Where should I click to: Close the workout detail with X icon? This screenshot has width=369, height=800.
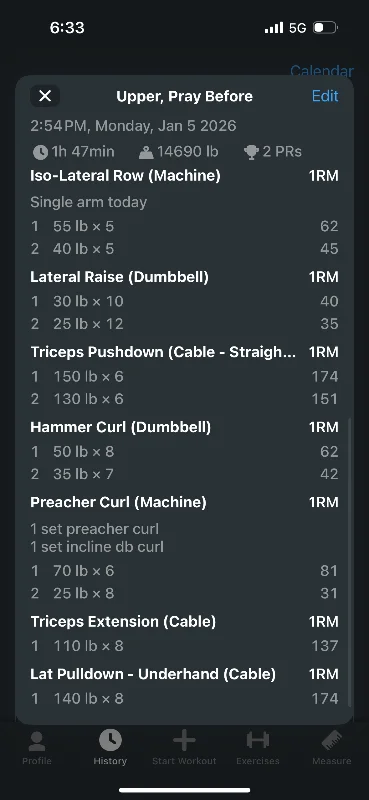pyautogui.click(x=45, y=96)
